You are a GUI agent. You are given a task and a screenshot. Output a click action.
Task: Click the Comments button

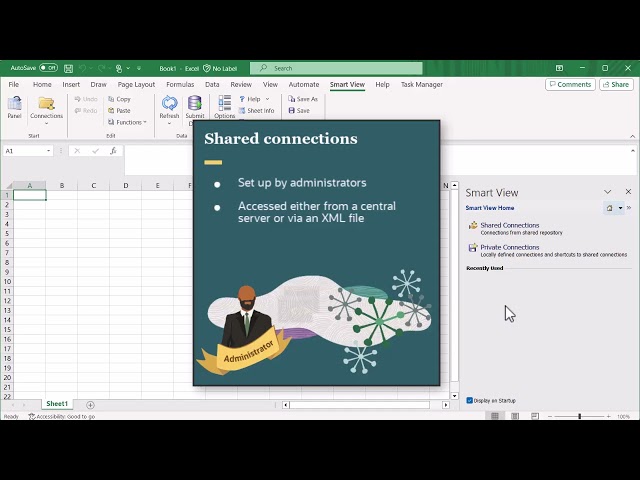point(570,84)
